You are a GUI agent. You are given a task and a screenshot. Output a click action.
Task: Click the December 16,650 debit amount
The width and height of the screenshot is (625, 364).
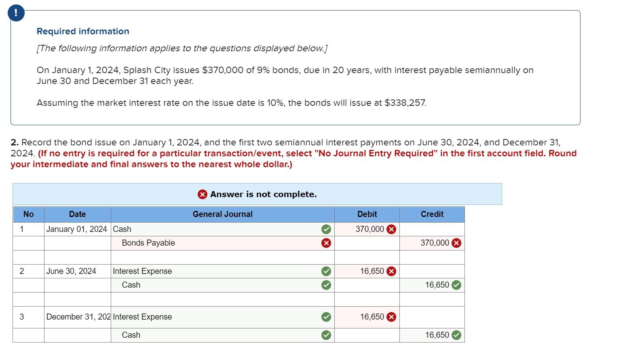(x=372, y=317)
